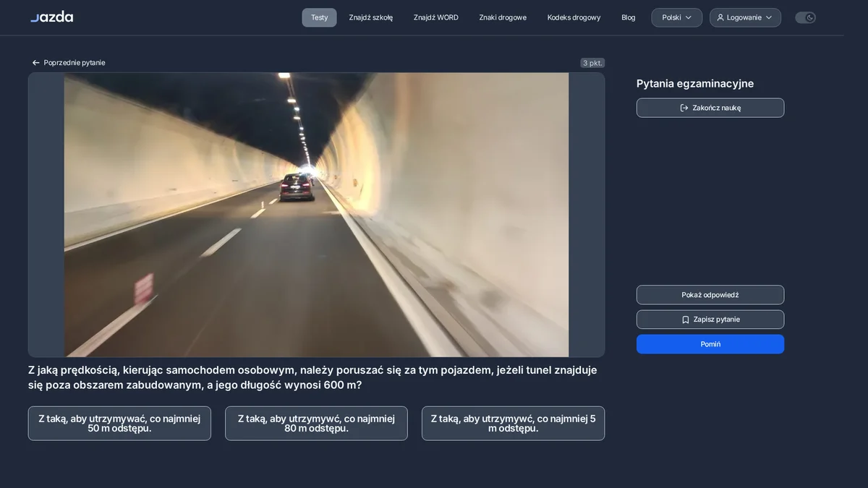Click the back arrow for previous question

pos(35,63)
